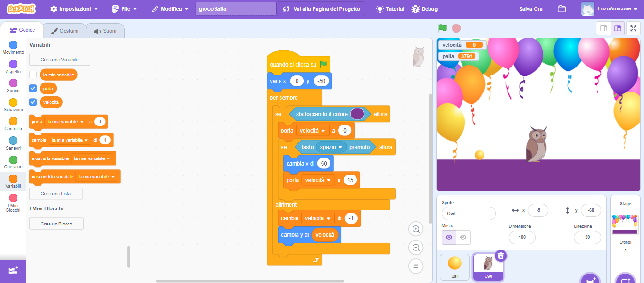Open the My Stuff folder icon
This screenshot has width=644, height=283.
[561, 9]
